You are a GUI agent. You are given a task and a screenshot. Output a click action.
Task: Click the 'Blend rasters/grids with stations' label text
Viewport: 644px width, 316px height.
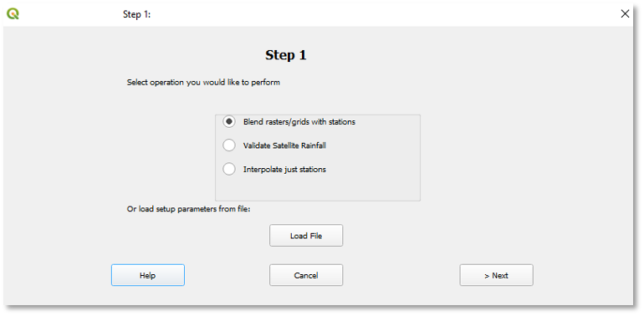pos(299,122)
